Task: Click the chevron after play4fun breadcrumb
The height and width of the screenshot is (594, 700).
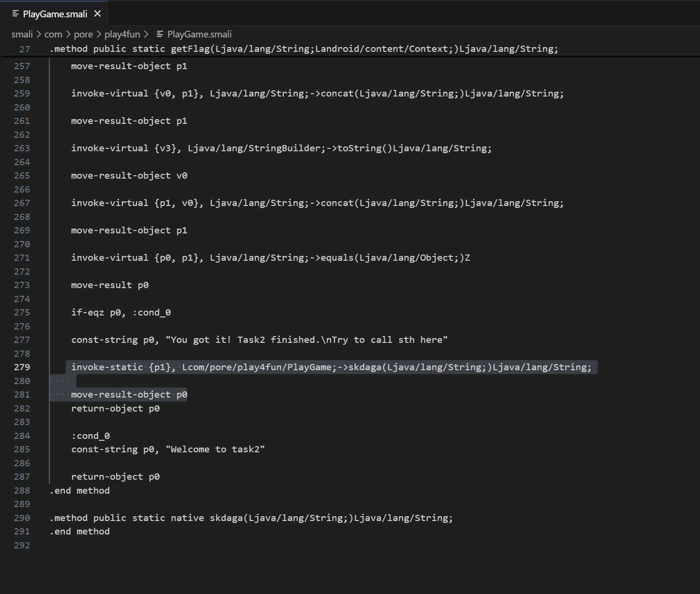Action: [146, 34]
